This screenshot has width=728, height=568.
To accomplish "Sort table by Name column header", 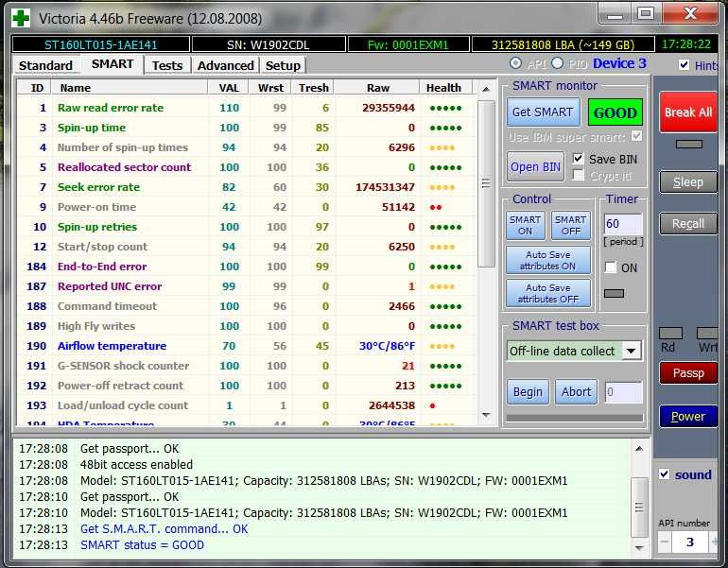I will [130, 88].
